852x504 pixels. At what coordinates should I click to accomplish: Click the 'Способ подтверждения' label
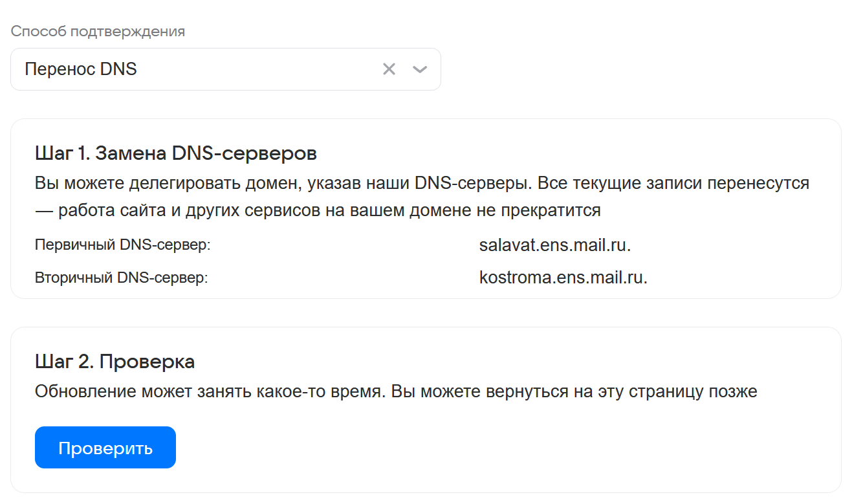click(98, 32)
